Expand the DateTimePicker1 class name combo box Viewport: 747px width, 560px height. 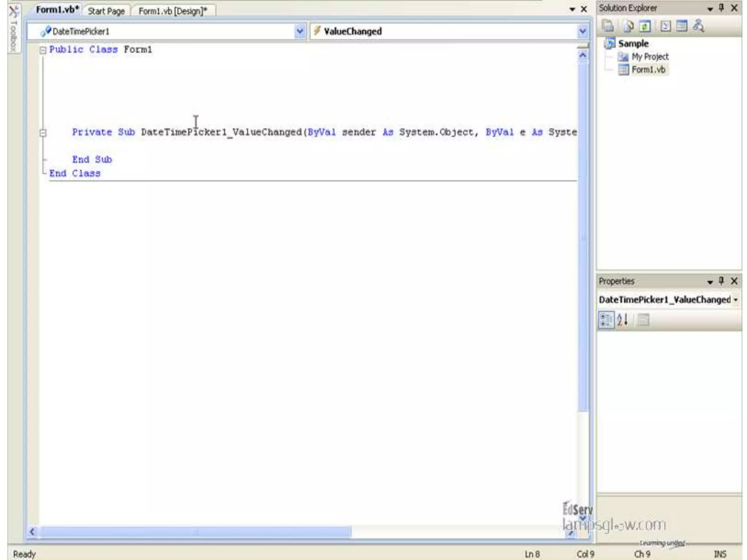(x=299, y=32)
